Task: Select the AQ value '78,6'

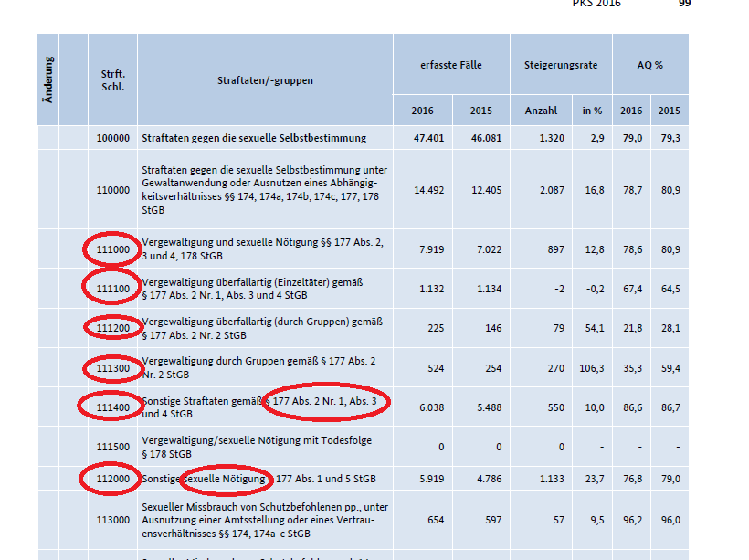Action: tap(632, 249)
